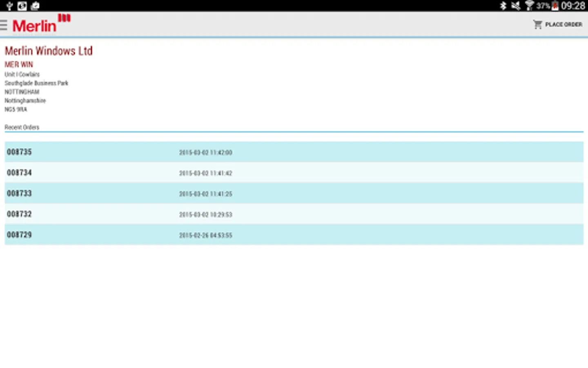This screenshot has height=368, width=588.
Task: Click the Merlin logo
Action: 41,25
